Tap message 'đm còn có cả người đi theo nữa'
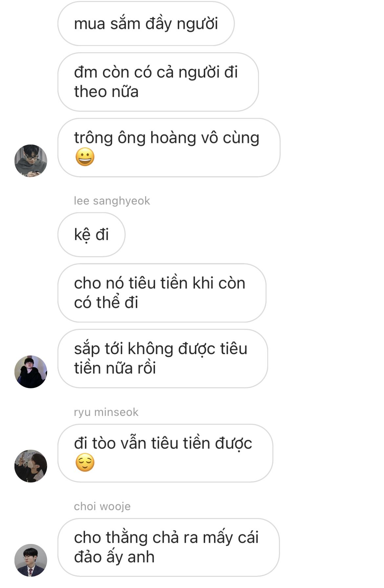The image size is (384, 588). pyautogui.click(x=158, y=82)
